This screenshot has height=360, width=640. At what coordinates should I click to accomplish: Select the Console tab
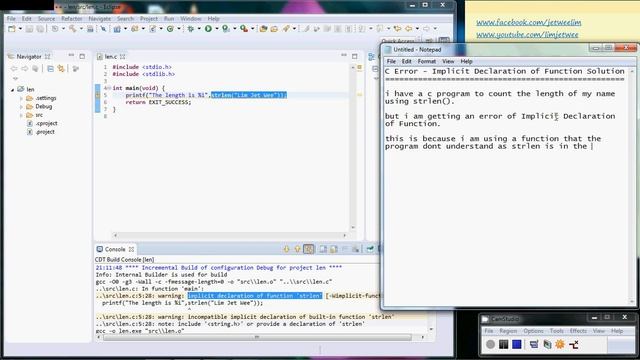coord(115,249)
